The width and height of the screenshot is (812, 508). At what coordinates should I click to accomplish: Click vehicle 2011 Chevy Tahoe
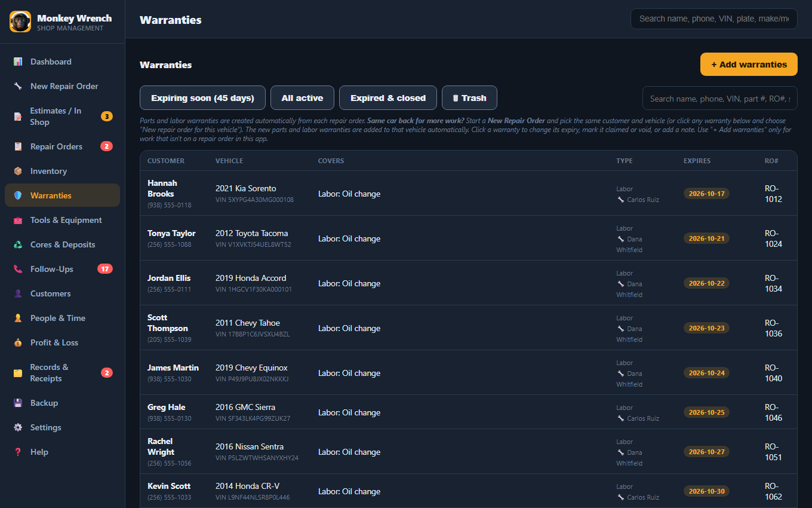click(x=248, y=323)
